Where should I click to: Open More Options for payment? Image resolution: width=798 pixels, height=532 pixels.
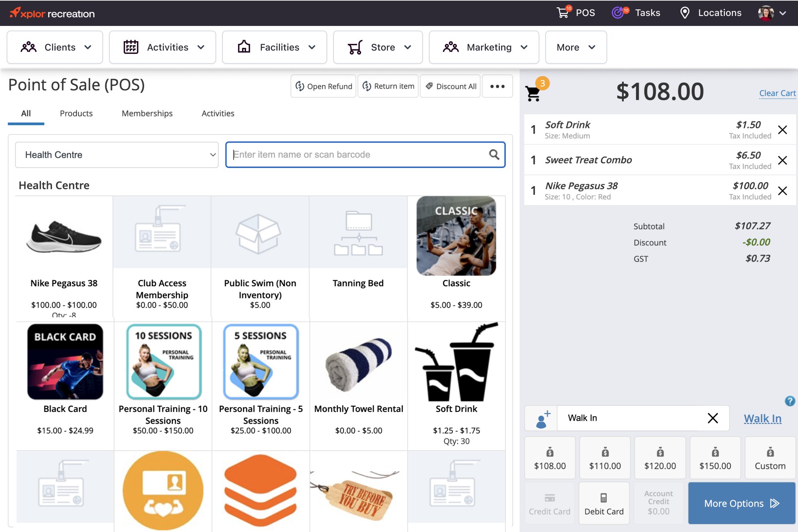point(742,503)
